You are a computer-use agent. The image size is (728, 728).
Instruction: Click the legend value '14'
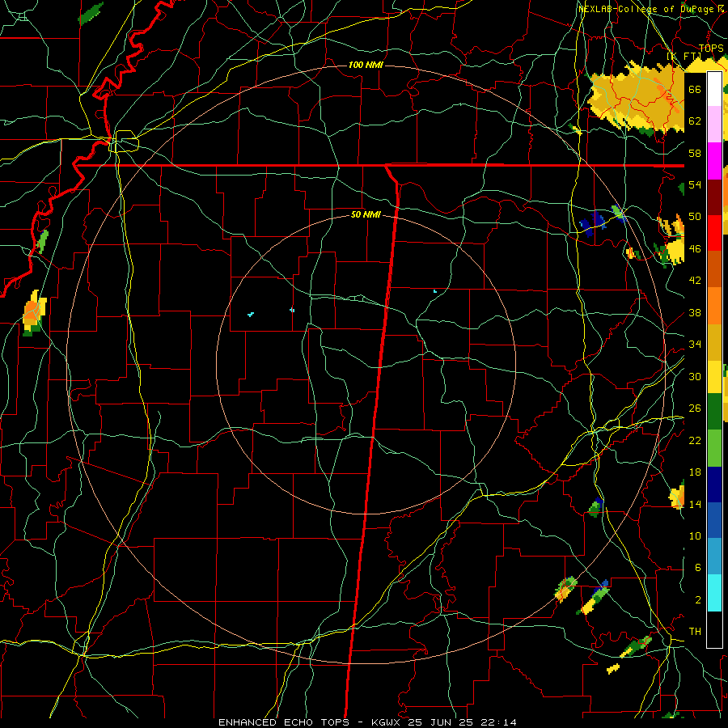[695, 504]
